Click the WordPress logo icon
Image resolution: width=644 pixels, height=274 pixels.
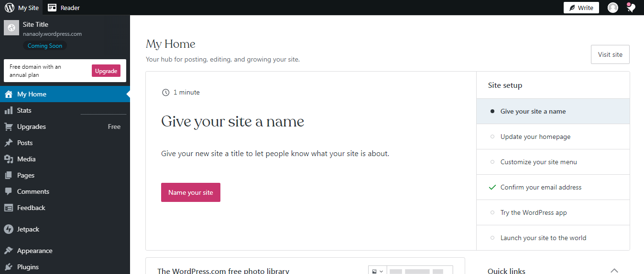click(10, 8)
